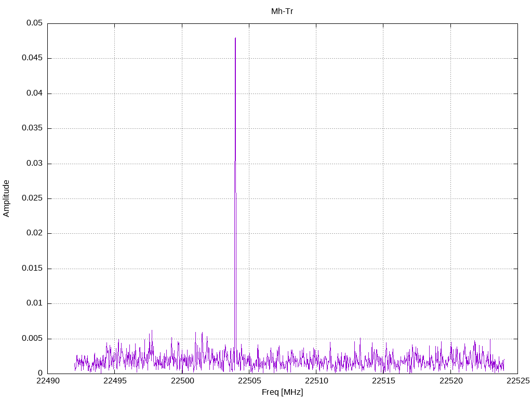Click the 0.05 y-axis tick label
Viewport: 532px width, 399px height.
tap(34, 23)
